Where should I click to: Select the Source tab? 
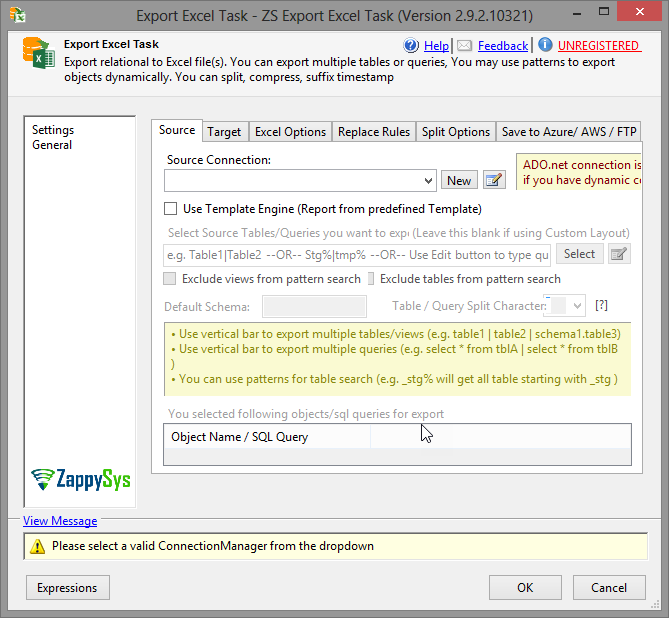pos(177,130)
